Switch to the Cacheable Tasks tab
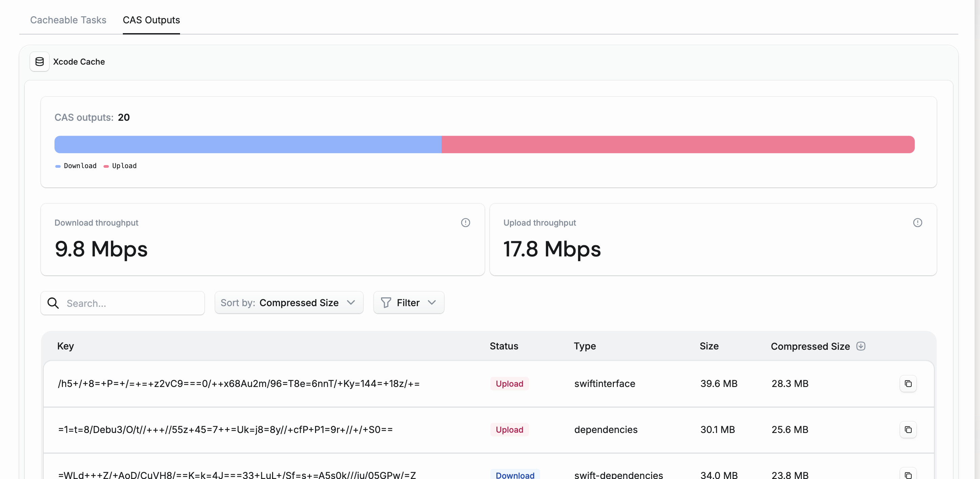Screen dimensions: 980x479 [68, 20]
